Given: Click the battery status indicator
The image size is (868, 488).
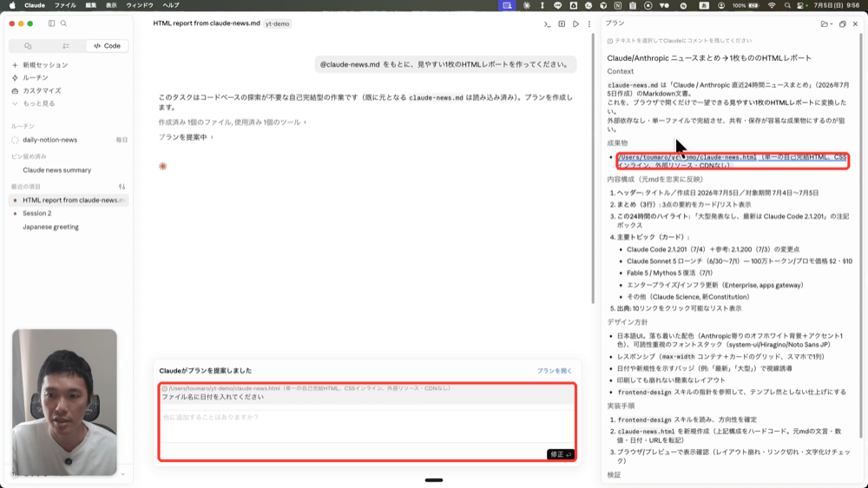Looking at the screenshot, I should (x=746, y=5).
